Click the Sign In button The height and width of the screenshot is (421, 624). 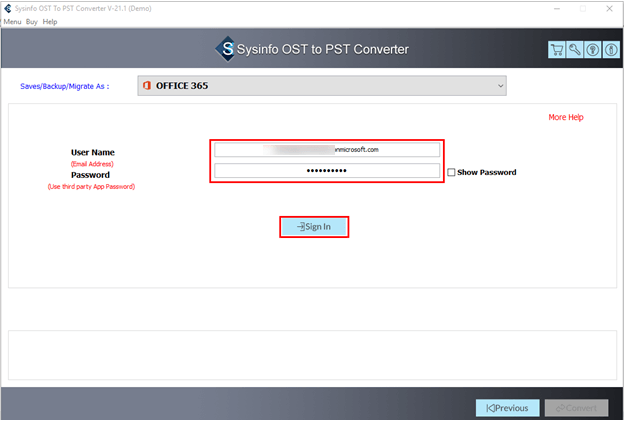(x=314, y=227)
